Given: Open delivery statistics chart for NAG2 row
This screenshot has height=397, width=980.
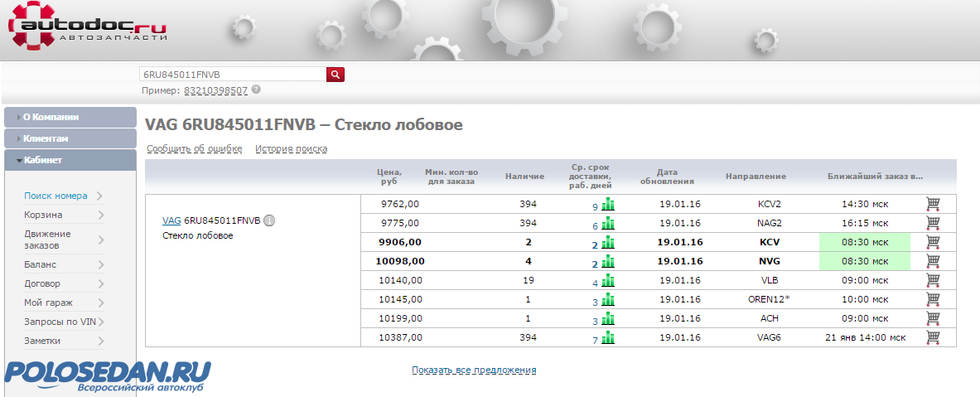Looking at the screenshot, I should 609,223.
